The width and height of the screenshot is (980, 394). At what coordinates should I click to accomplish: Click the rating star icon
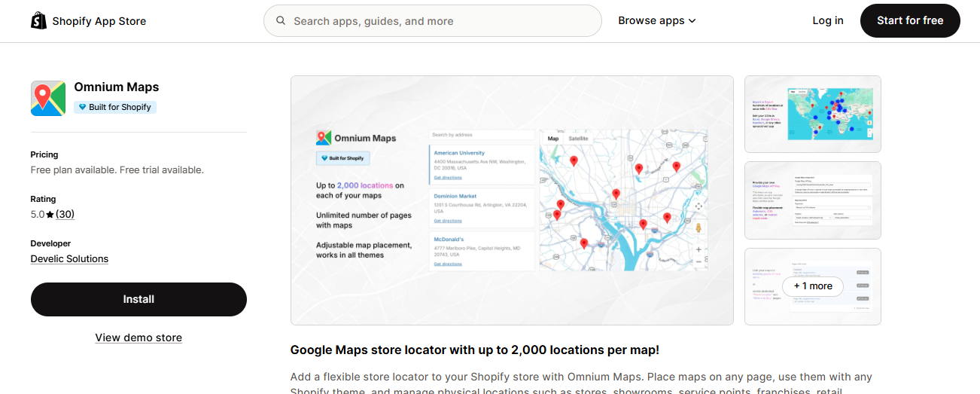(x=50, y=215)
